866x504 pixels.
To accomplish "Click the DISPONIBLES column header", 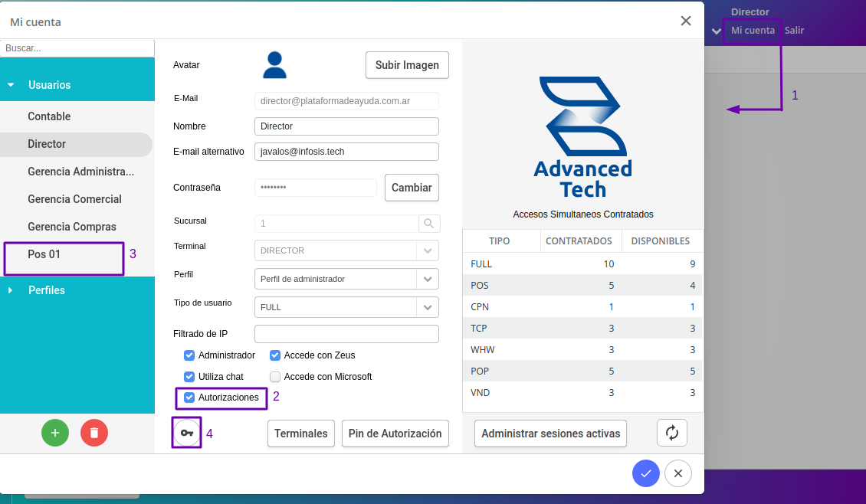I will click(661, 241).
